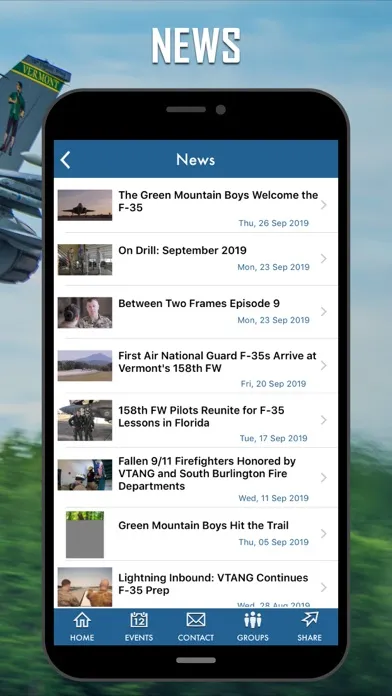This screenshot has height=696, width=392.
Task: Open the Groups tab
Action: point(253,627)
